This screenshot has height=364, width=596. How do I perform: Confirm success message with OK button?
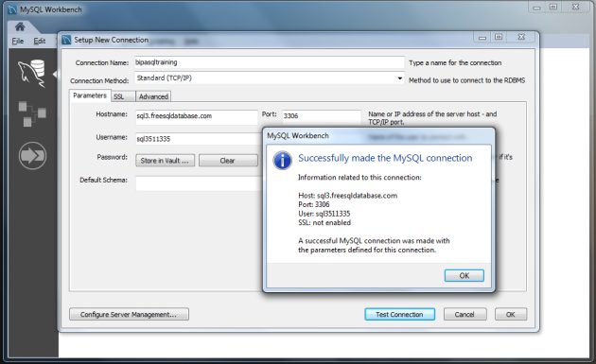click(465, 275)
